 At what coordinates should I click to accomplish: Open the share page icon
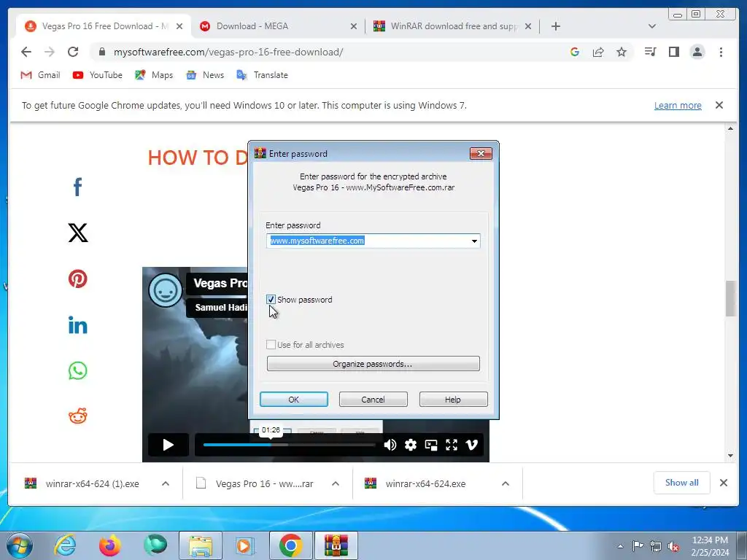[598, 52]
